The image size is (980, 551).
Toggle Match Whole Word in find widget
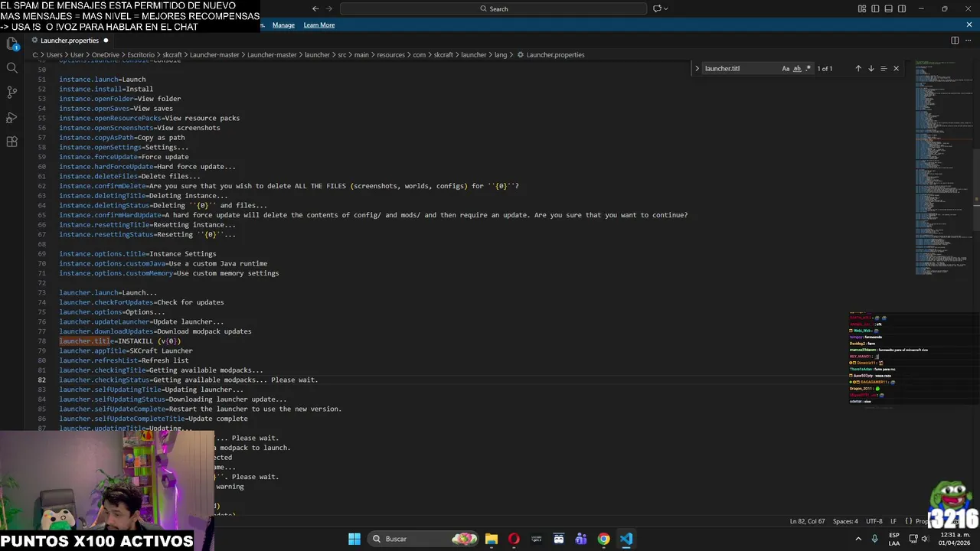click(797, 68)
